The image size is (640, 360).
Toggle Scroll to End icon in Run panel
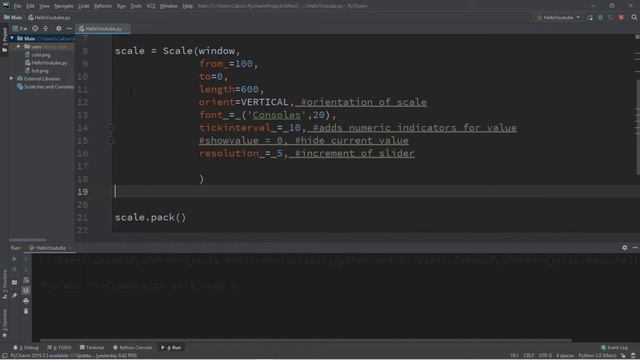click(26, 291)
